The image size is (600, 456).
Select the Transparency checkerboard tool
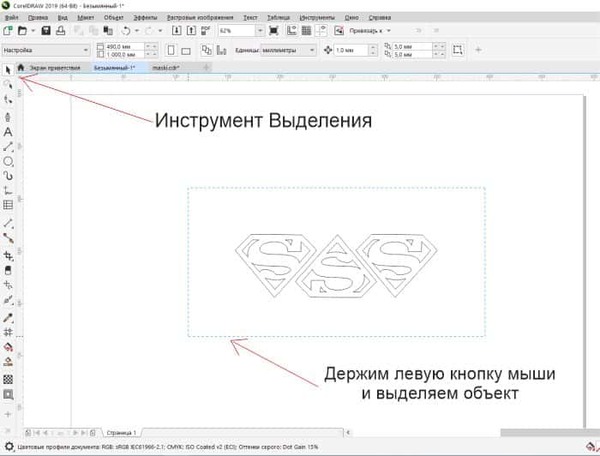[8, 379]
